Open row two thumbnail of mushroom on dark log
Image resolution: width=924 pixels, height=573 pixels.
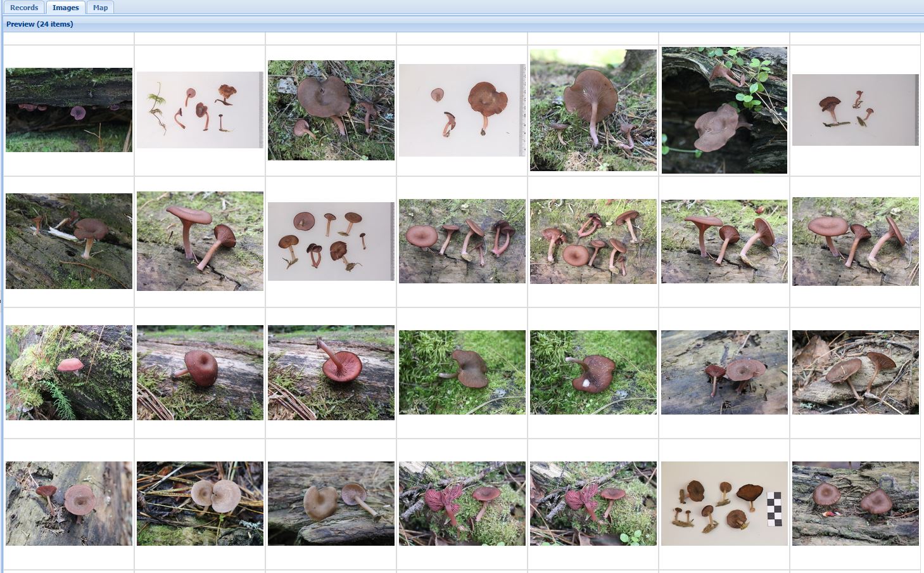tap(69, 241)
